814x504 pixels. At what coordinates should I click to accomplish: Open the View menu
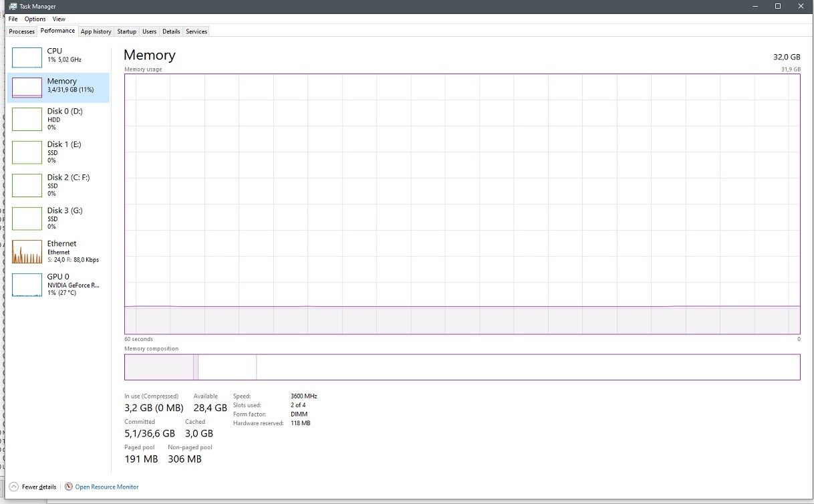point(59,19)
